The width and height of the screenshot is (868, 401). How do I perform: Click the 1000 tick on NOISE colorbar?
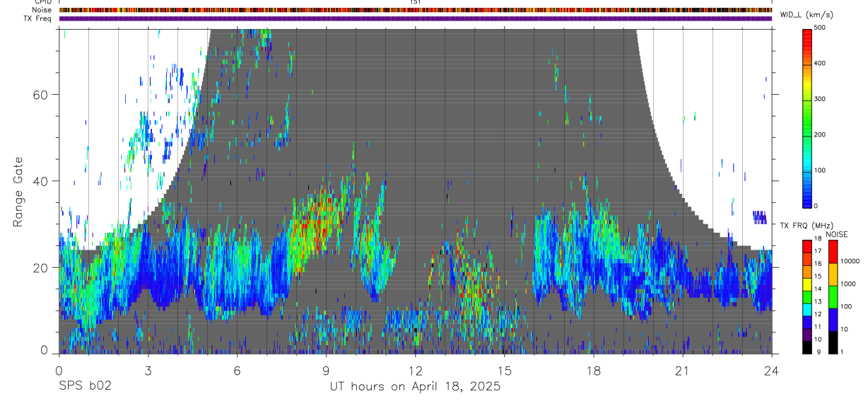[848, 284]
